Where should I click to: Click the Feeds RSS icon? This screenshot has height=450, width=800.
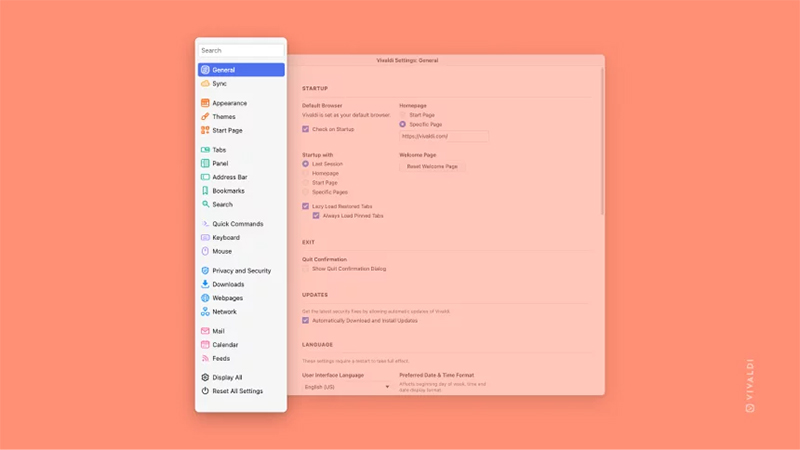tap(205, 359)
